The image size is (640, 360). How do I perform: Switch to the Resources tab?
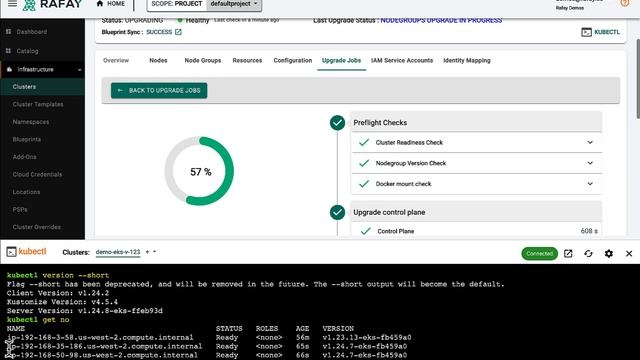(247, 60)
